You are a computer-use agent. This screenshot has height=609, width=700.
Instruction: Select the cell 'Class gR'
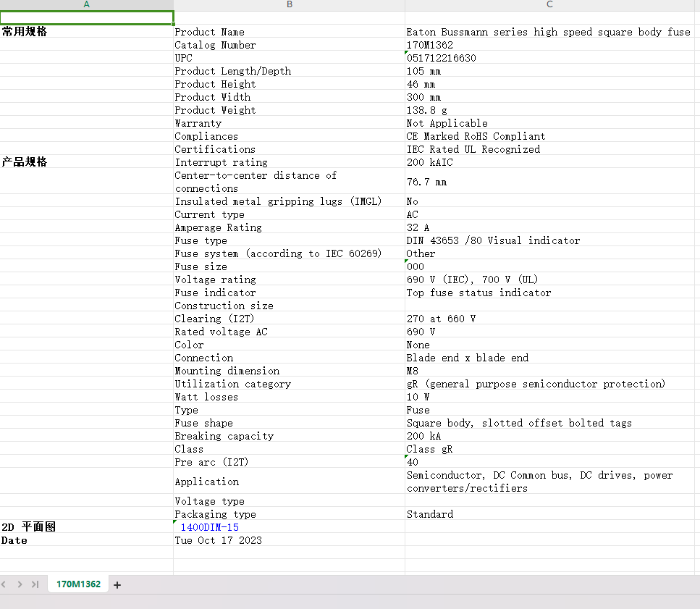click(x=549, y=449)
